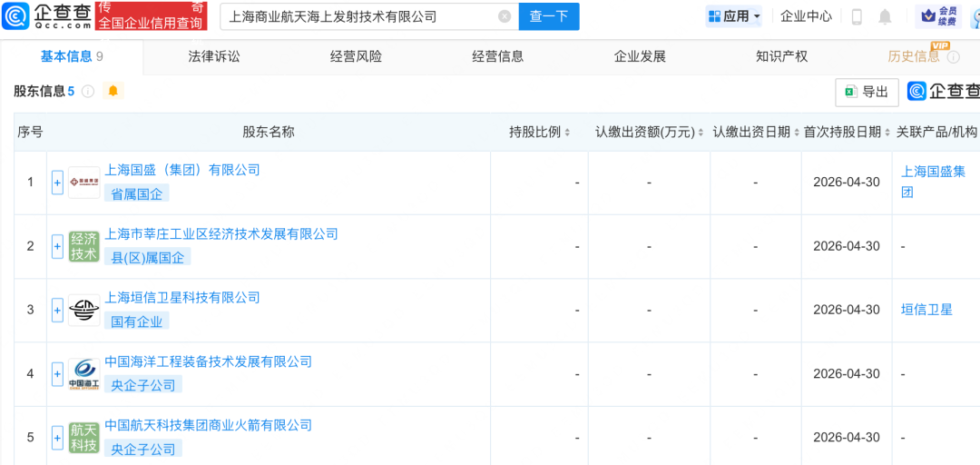Image resolution: width=980 pixels, height=465 pixels.
Task: Expand row for 中国海洋工程装备技术发展有限公司
Action: click(x=57, y=374)
